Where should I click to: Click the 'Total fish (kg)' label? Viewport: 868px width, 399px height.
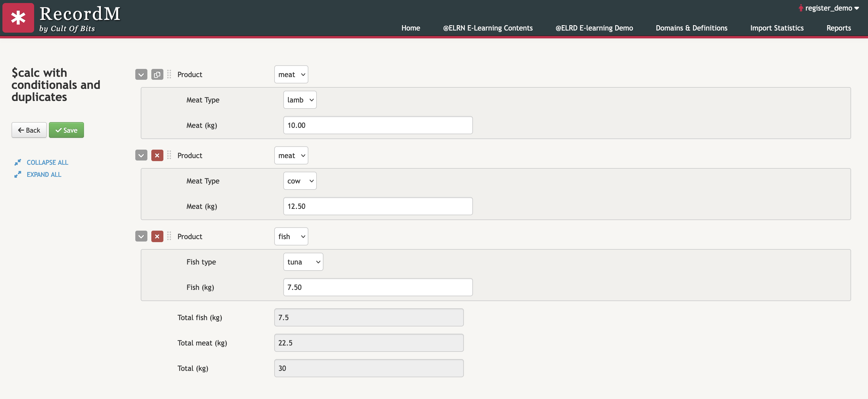pyautogui.click(x=200, y=318)
